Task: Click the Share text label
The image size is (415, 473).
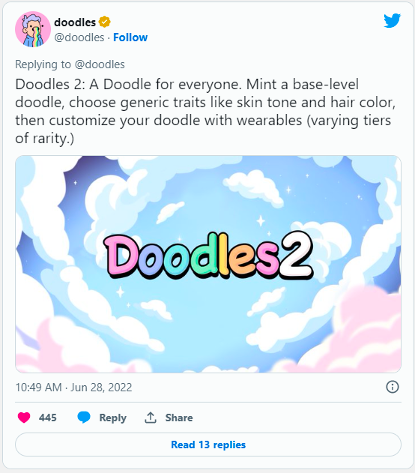Action: click(179, 418)
